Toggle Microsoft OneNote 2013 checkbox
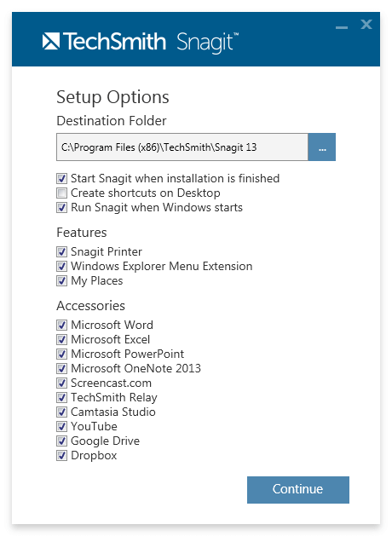The image size is (392, 536). click(x=62, y=368)
